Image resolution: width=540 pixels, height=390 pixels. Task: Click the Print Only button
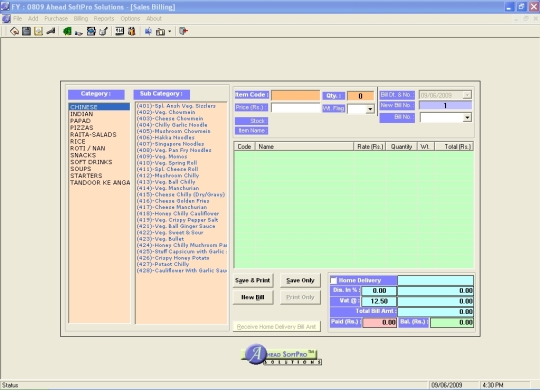click(x=300, y=297)
